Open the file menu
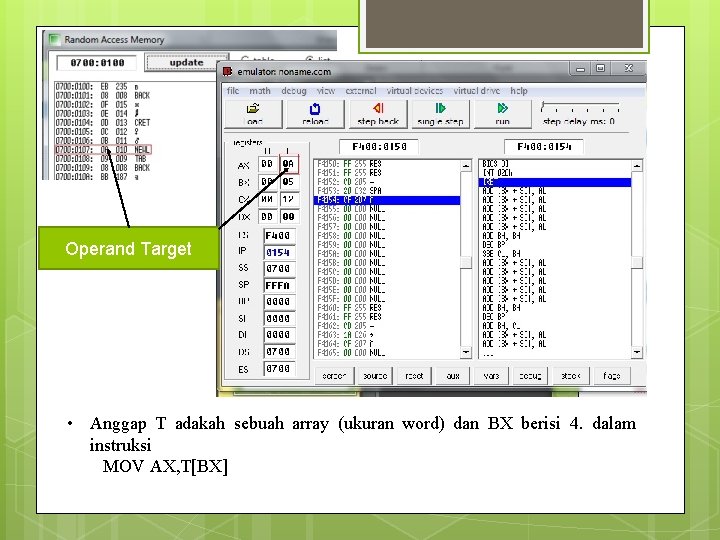720x540 pixels. point(233,91)
